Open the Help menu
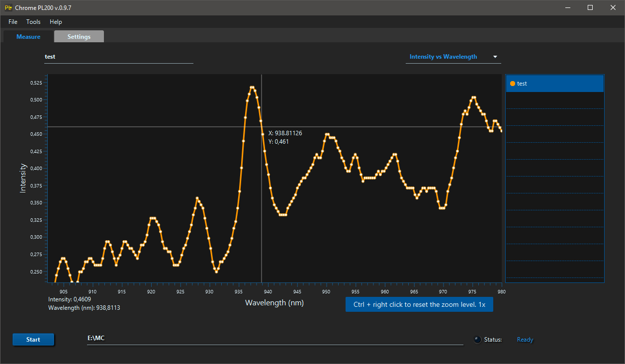The width and height of the screenshot is (625, 364). pyautogui.click(x=56, y=22)
